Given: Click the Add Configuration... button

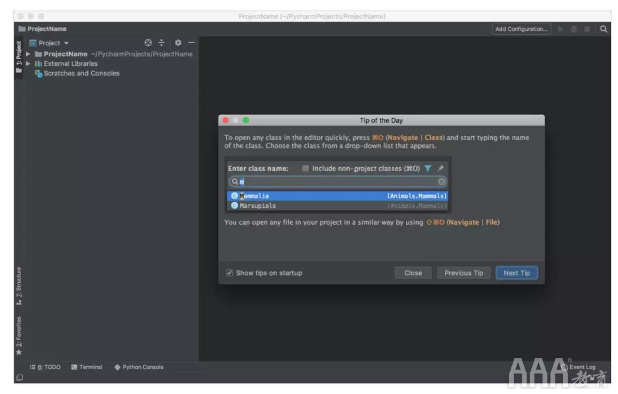Looking at the screenshot, I should pyautogui.click(x=521, y=29).
